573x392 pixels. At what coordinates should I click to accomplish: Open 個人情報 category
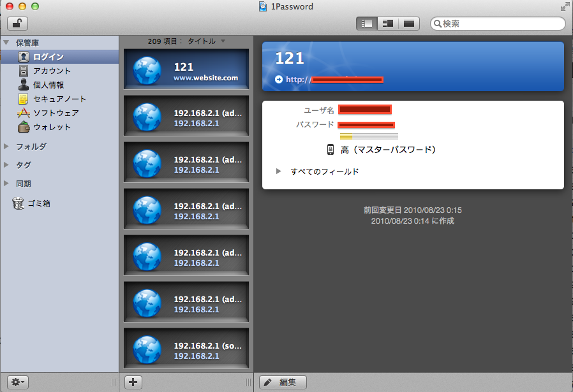(59, 85)
